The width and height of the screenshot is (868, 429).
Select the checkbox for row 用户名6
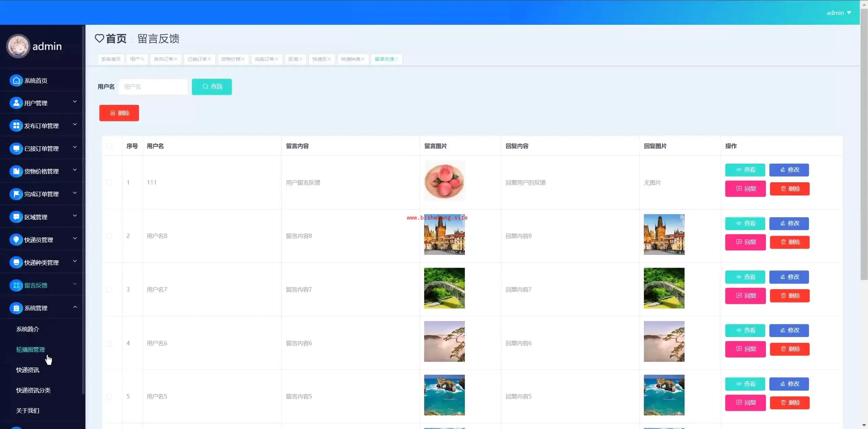(109, 343)
